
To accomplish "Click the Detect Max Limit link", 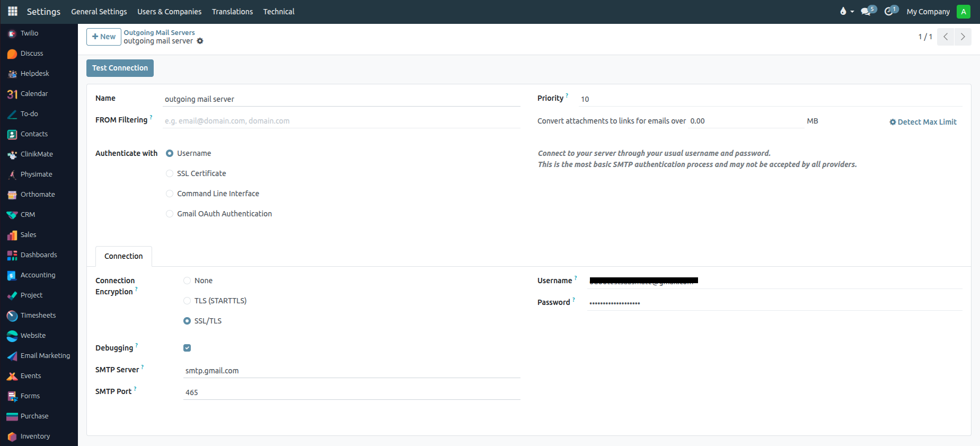I will click(x=923, y=122).
